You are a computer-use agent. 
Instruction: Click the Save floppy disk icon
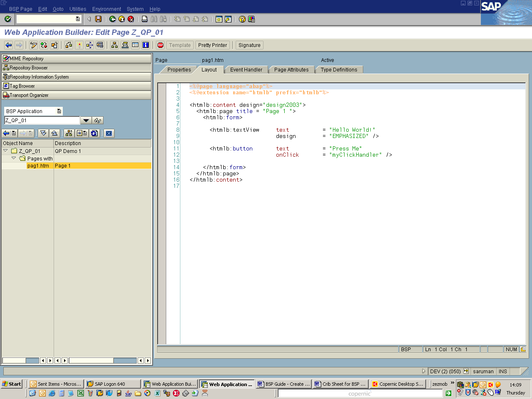(99, 19)
